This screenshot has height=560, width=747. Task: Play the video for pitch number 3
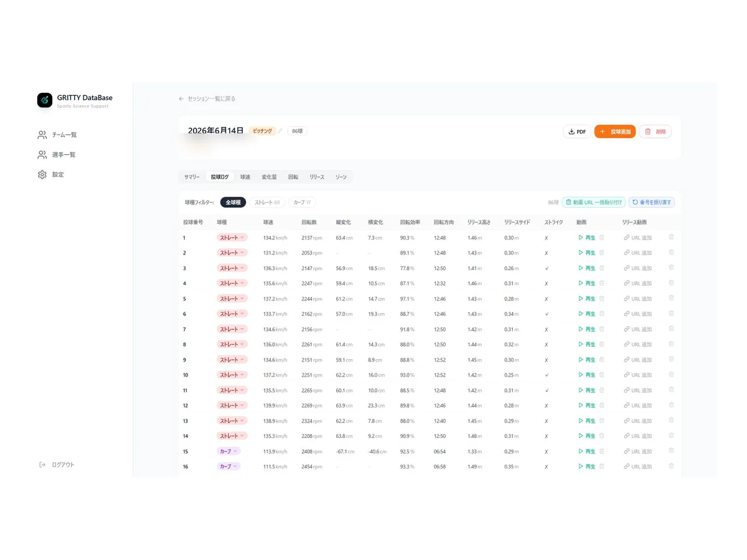tap(587, 268)
